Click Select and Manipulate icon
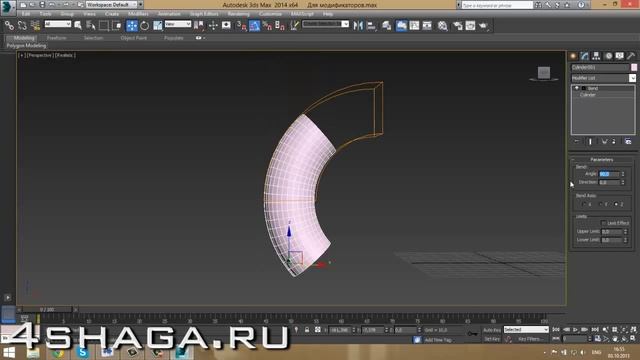Image resolution: width=640 pixels, height=360 pixels. [x=213, y=26]
